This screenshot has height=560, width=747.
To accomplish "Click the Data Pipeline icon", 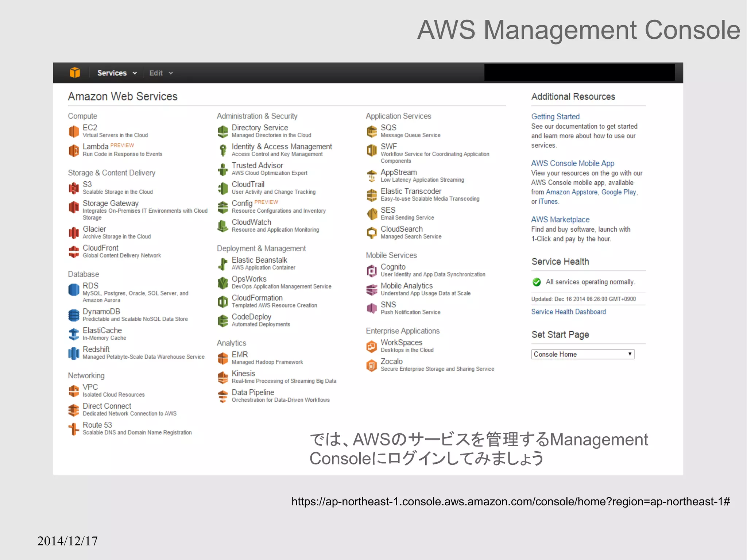I will tap(223, 396).
